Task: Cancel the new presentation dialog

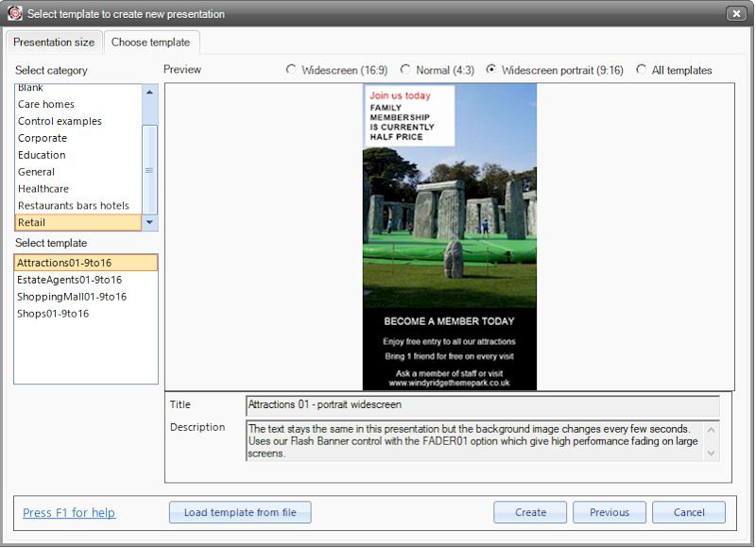Action: pyautogui.click(x=689, y=512)
